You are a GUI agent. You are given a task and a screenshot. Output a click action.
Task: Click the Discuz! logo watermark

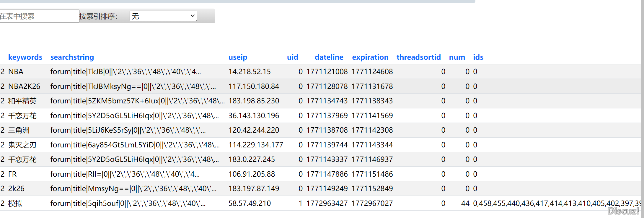[623, 211]
